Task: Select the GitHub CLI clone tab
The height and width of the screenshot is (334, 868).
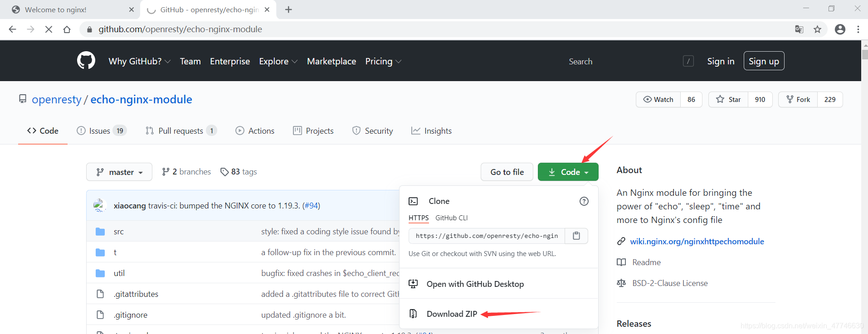Action: [x=452, y=218]
